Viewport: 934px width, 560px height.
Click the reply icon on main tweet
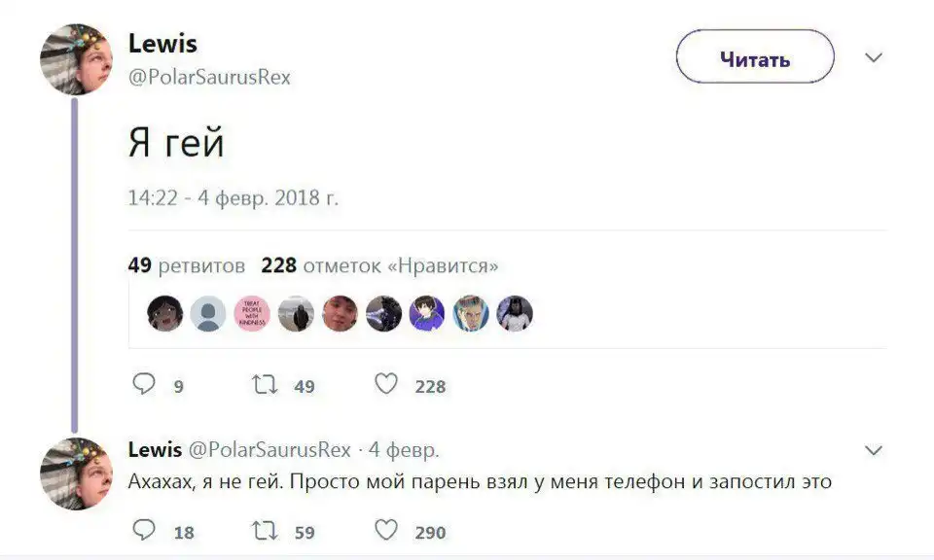[143, 385]
